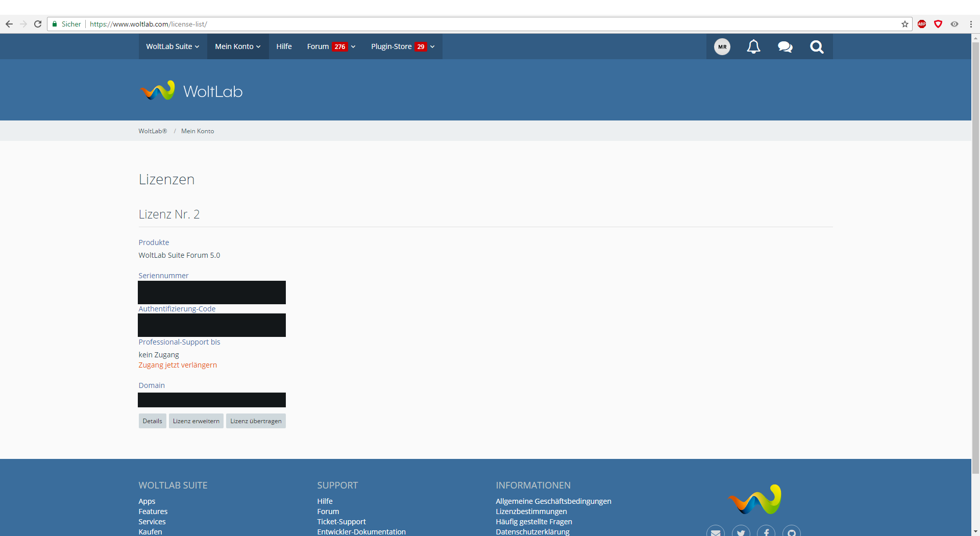Expand the Plugin-Store dropdown menu
The height and width of the screenshot is (536, 980).
[403, 46]
